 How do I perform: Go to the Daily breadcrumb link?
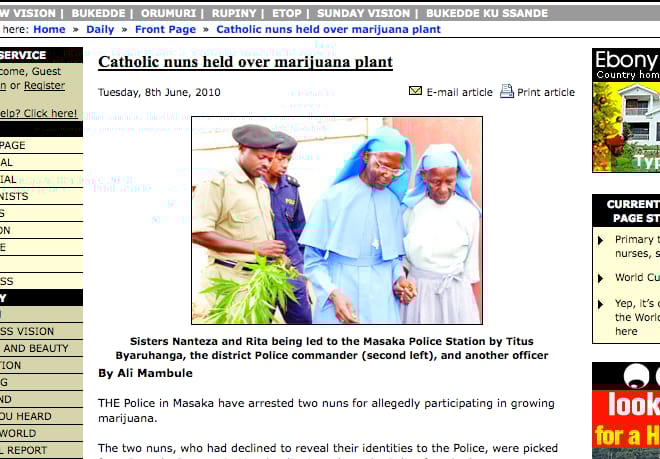click(100, 29)
